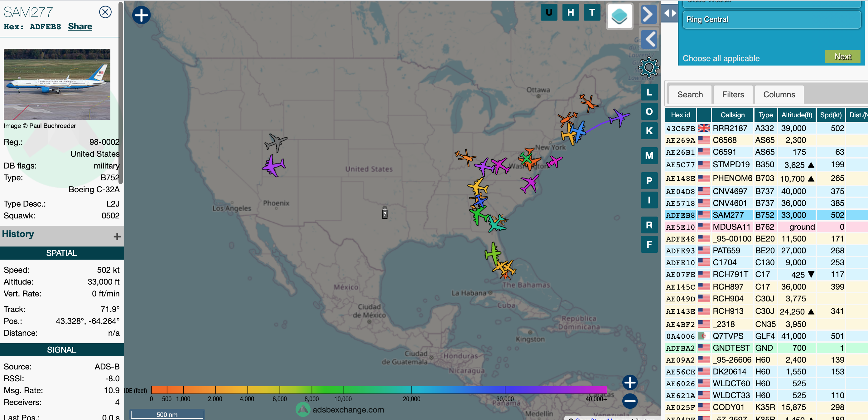Toggle the M map option button
This screenshot has height=420, width=868.
click(x=649, y=156)
